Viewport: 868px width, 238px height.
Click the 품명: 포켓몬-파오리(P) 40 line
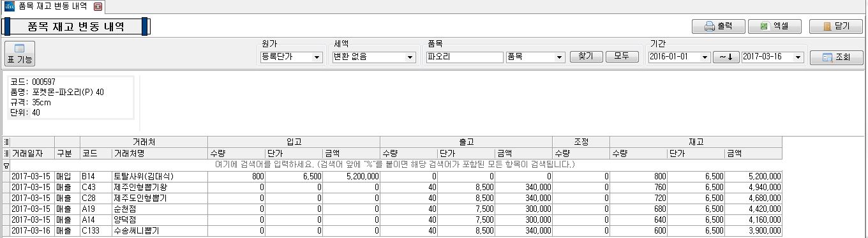[57, 93]
